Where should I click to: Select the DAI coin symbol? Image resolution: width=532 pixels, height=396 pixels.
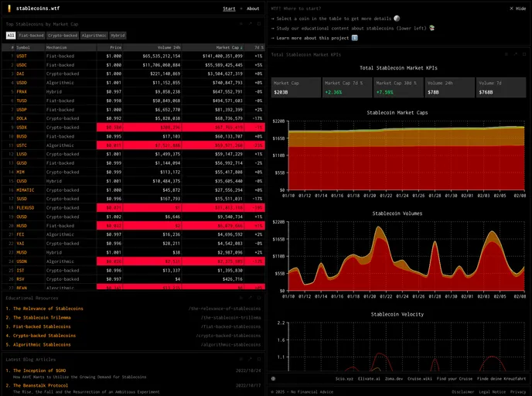tap(20, 73)
